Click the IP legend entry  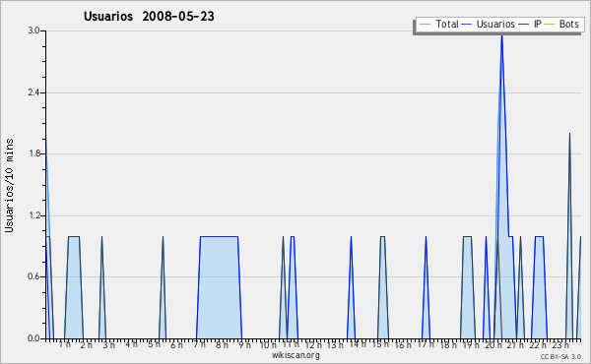(530, 24)
